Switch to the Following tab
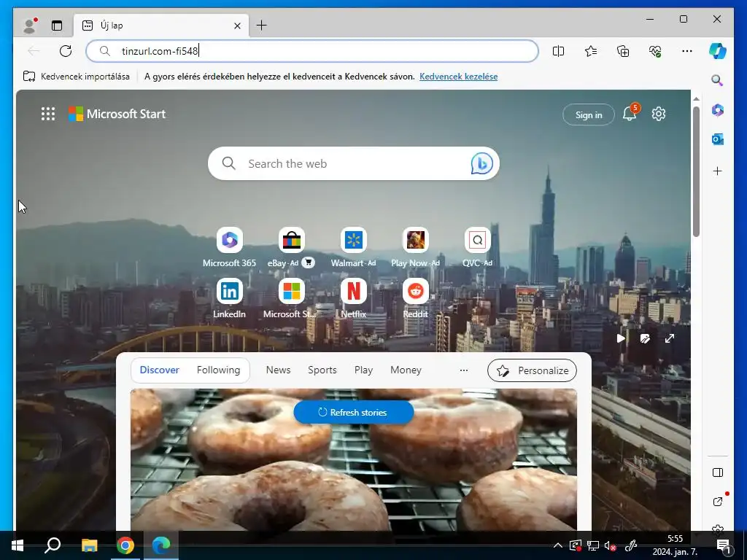 pyautogui.click(x=218, y=370)
